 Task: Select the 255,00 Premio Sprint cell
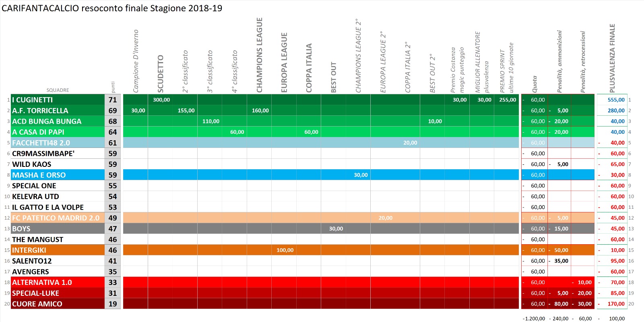[x=507, y=100]
